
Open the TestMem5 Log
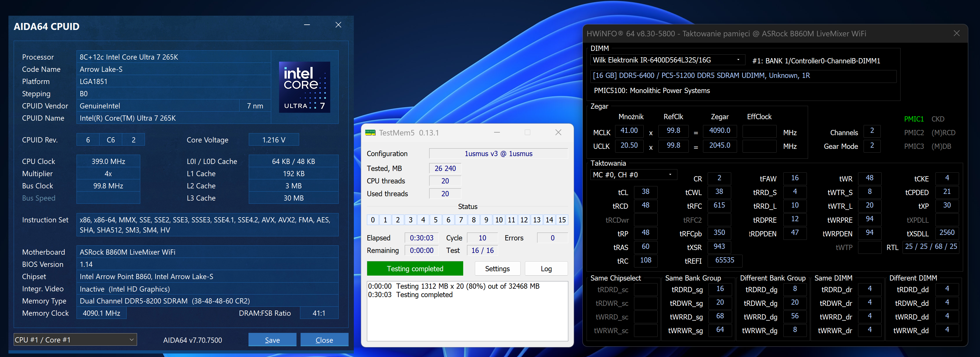click(x=546, y=269)
